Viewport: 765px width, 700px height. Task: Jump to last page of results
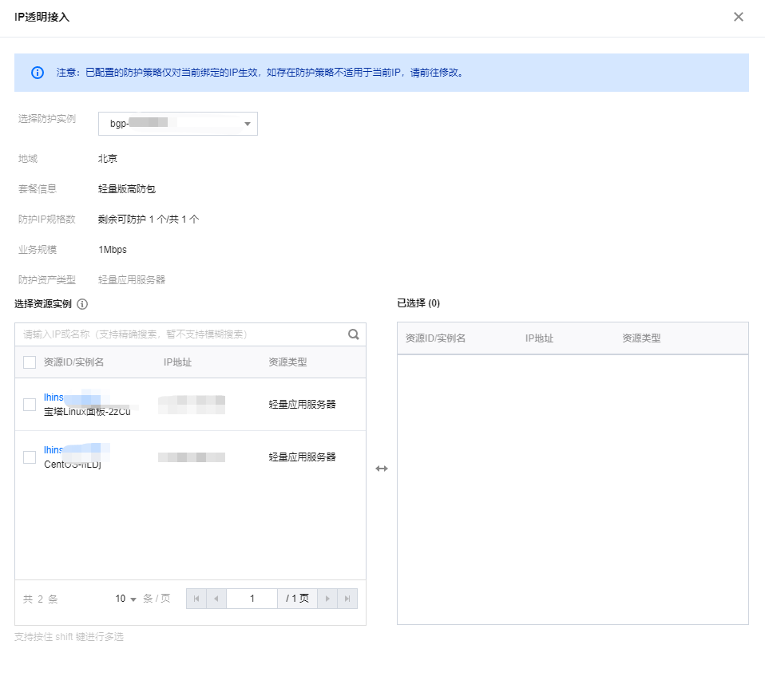[347, 599]
